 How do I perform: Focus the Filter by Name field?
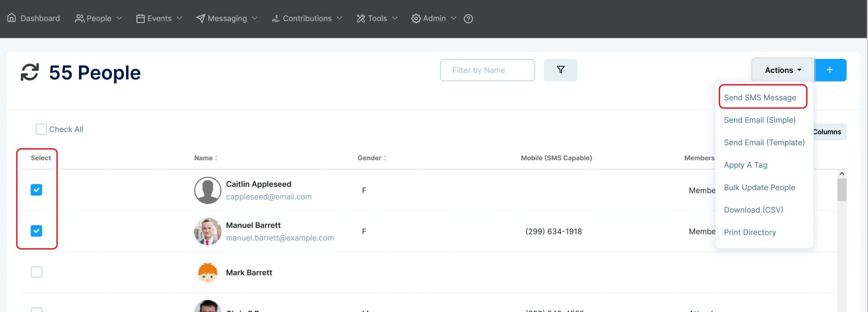487,70
